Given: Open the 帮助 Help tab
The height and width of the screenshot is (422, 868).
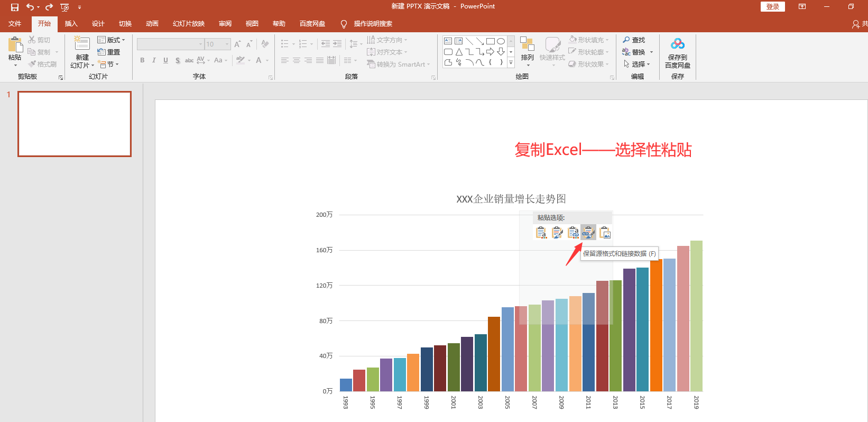Looking at the screenshot, I should point(279,24).
